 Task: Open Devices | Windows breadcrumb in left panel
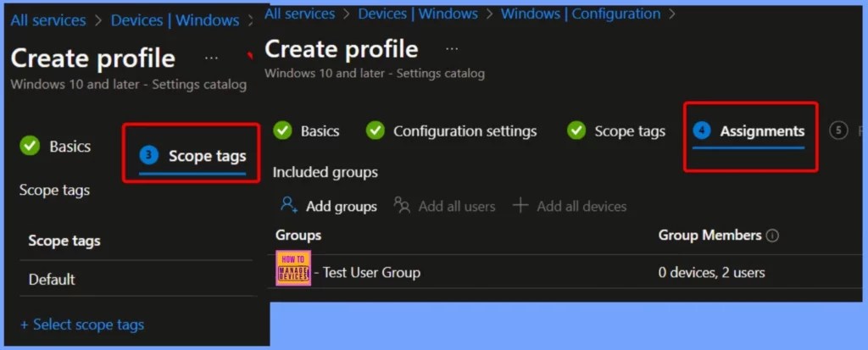coord(175,20)
